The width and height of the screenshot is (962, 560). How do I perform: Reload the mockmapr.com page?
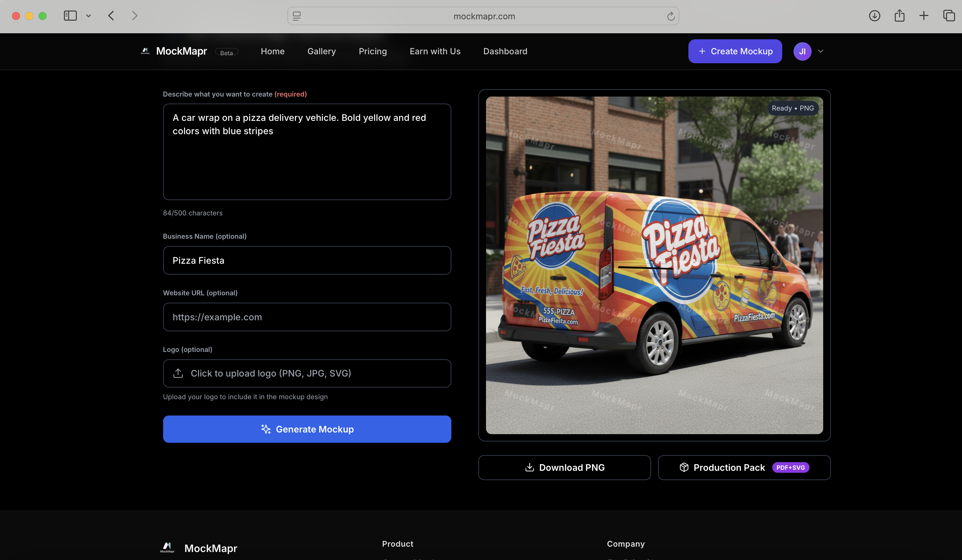pyautogui.click(x=671, y=16)
